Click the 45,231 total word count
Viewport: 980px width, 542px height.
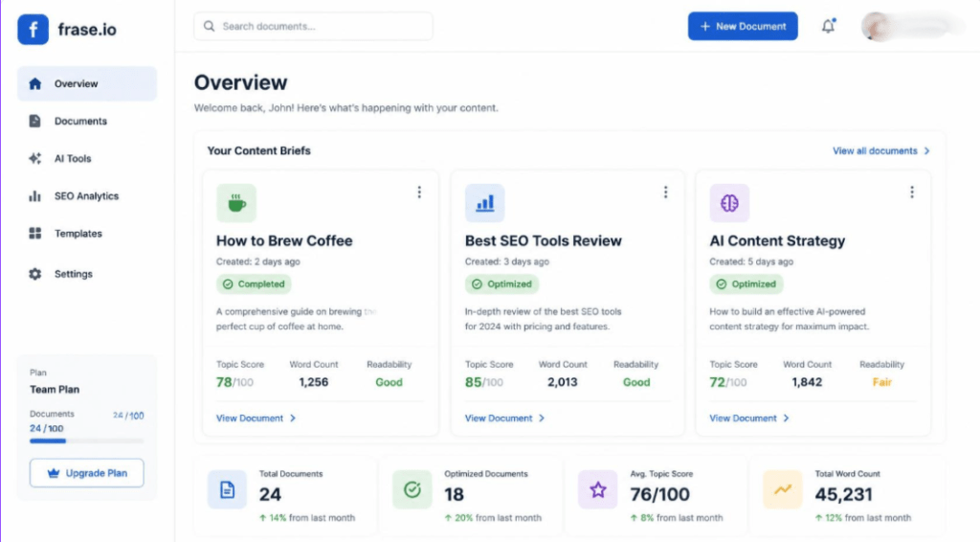tap(844, 494)
